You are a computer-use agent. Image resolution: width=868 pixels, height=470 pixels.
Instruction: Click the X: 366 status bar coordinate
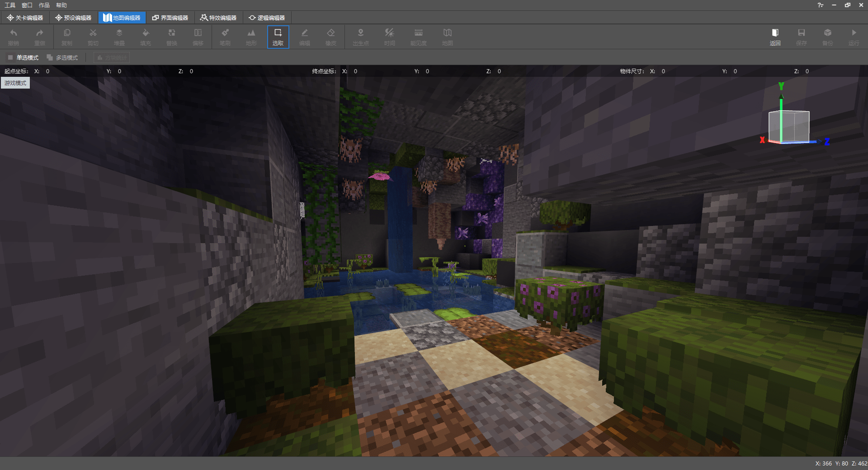[823, 463]
